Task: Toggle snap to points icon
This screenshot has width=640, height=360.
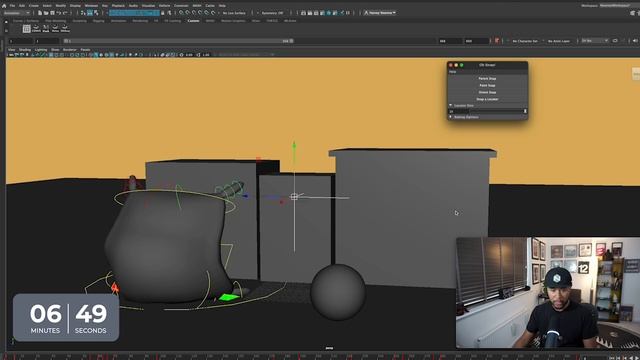Action: (194, 13)
